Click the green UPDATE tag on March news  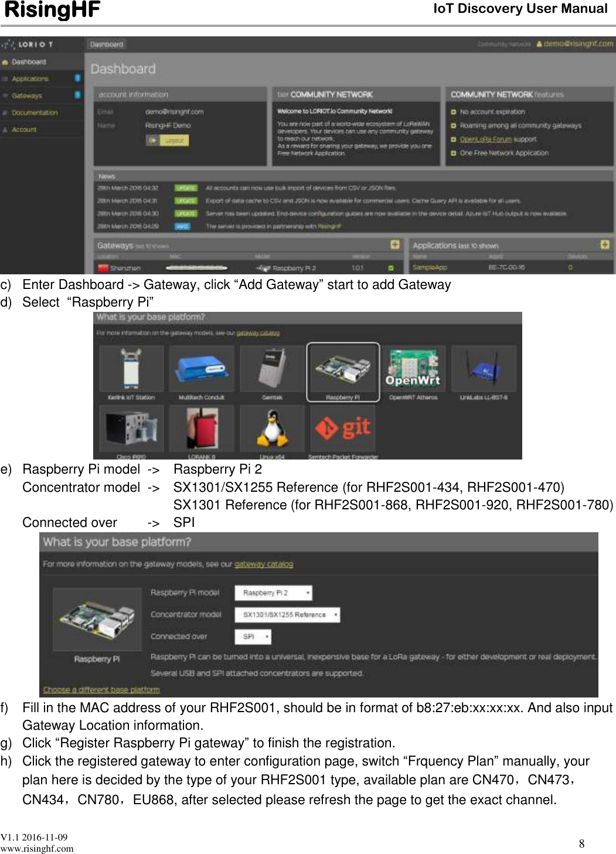tap(186, 187)
